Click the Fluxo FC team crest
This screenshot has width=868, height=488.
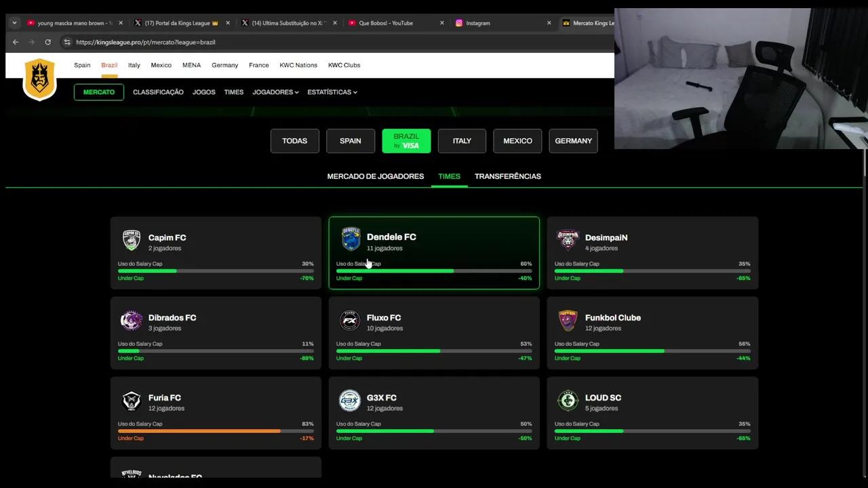350,321
